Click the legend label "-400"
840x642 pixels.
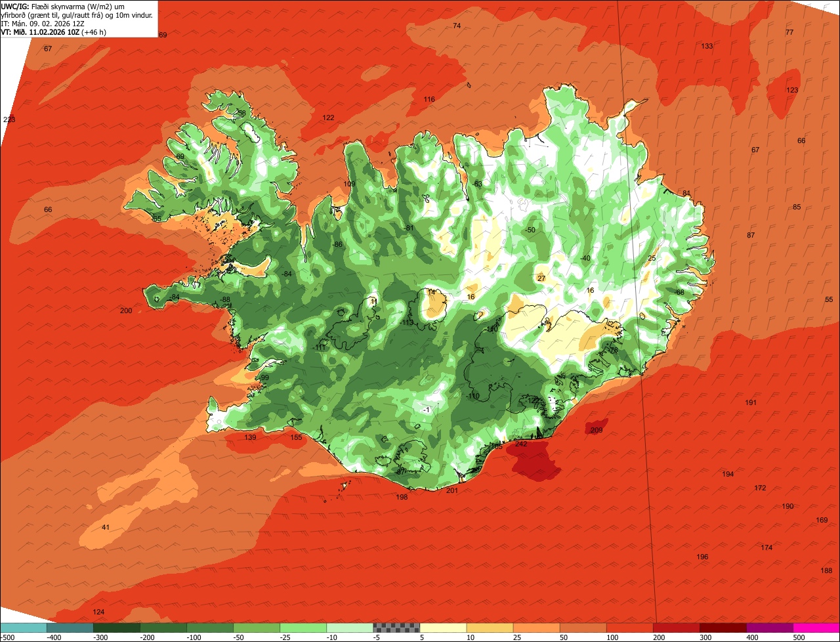[x=54, y=637]
